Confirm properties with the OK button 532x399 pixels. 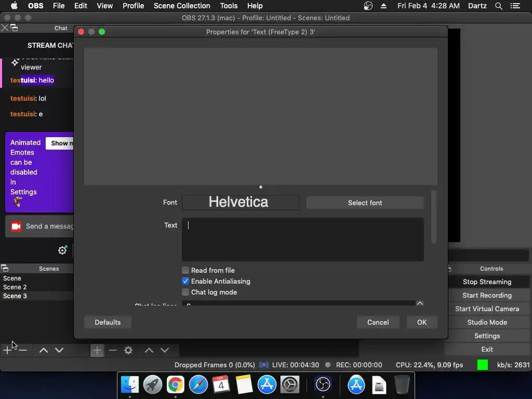click(x=422, y=322)
